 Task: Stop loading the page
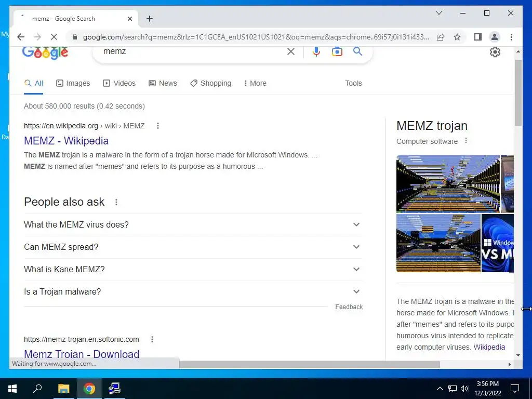pyautogui.click(x=54, y=37)
